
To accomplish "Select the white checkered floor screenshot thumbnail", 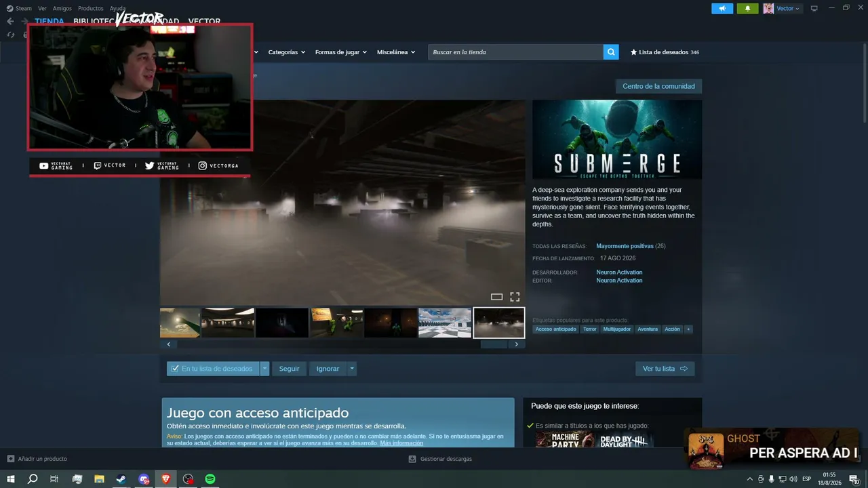I will pyautogui.click(x=445, y=323).
